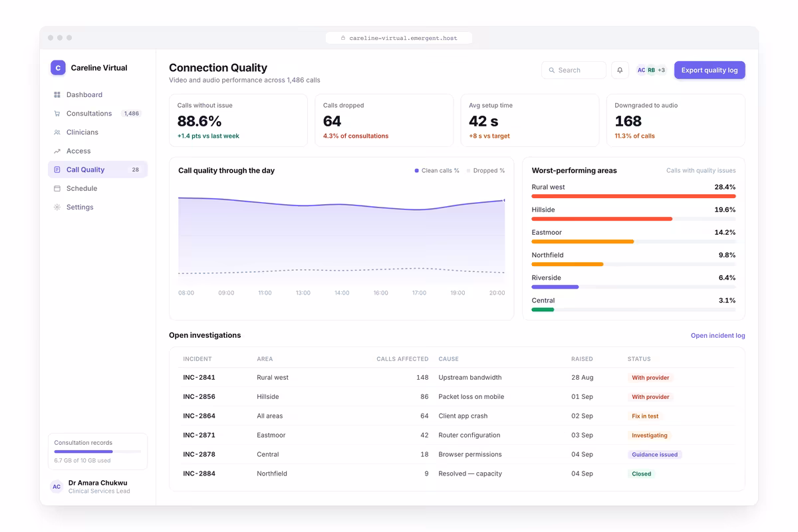798x532 pixels.
Task: Click the Upstream bandwidth cause cell
Action: click(x=470, y=377)
